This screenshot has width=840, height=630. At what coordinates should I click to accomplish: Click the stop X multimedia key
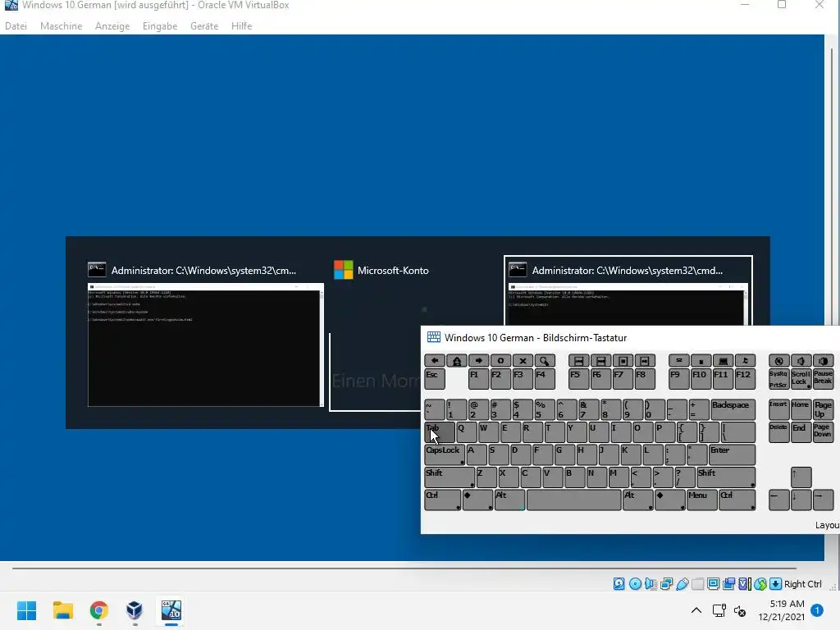click(x=523, y=361)
